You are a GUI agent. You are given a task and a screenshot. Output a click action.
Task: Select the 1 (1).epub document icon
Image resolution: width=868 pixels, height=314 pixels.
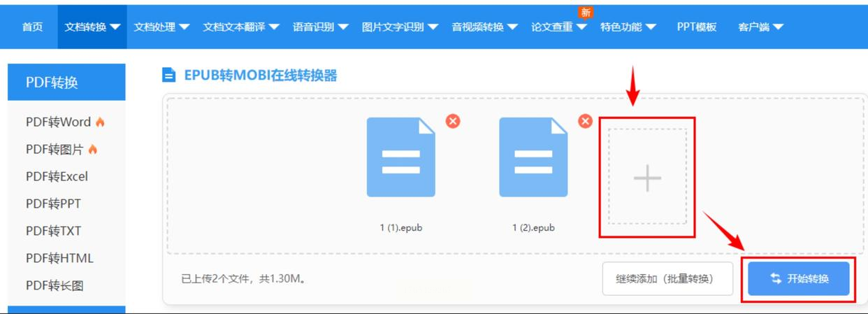pyautogui.click(x=401, y=157)
